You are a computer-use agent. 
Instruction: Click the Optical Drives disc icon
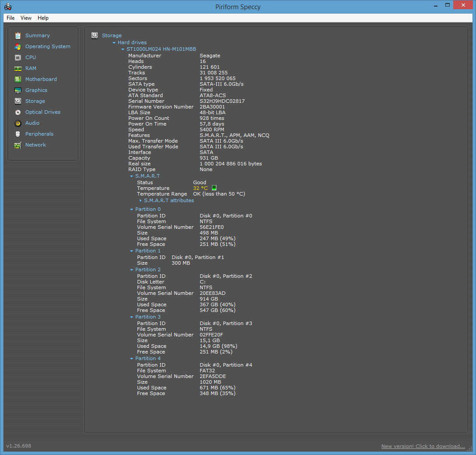point(18,112)
